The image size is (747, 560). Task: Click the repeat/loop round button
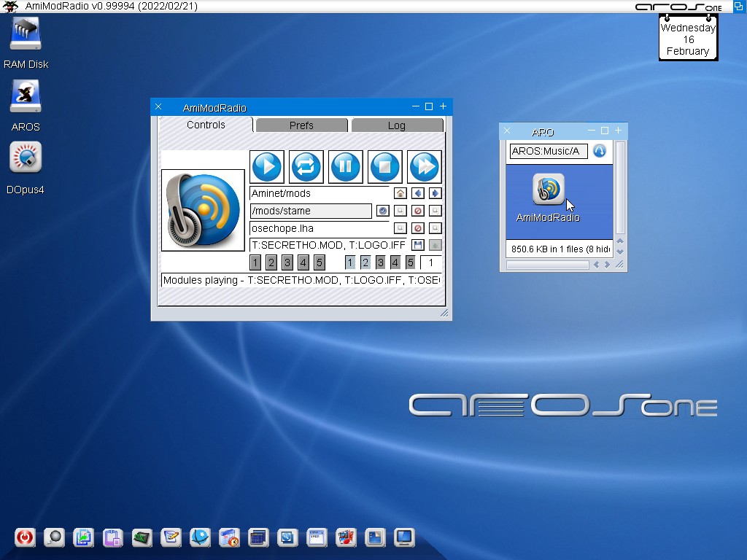click(x=306, y=167)
